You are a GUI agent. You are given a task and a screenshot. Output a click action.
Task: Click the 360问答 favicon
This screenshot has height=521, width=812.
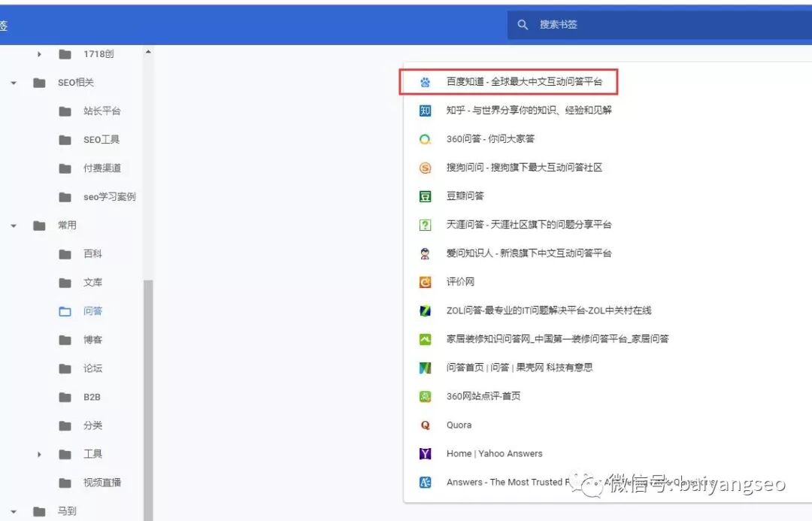click(425, 139)
